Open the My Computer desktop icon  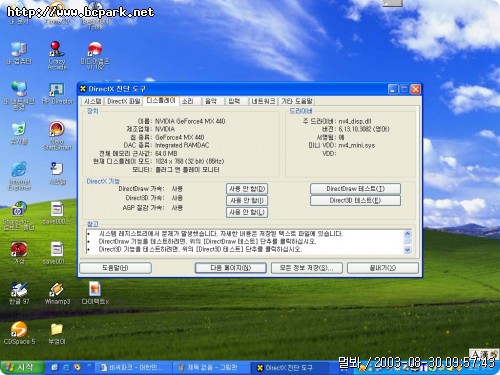(x=19, y=53)
